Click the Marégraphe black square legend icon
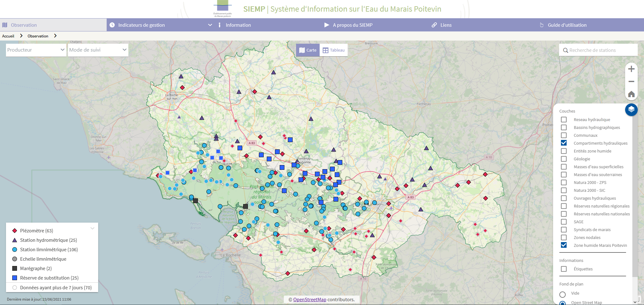644x305 pixels. coord(14,268)
